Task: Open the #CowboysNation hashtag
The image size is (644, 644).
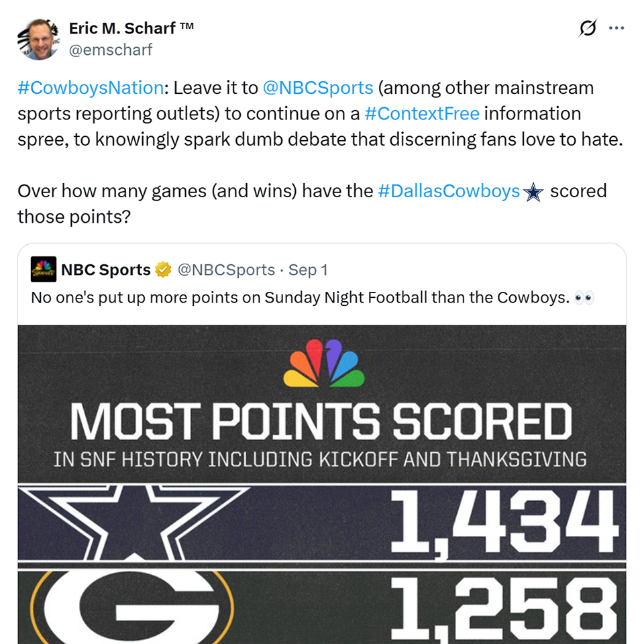Action: [x=91, y=88]
